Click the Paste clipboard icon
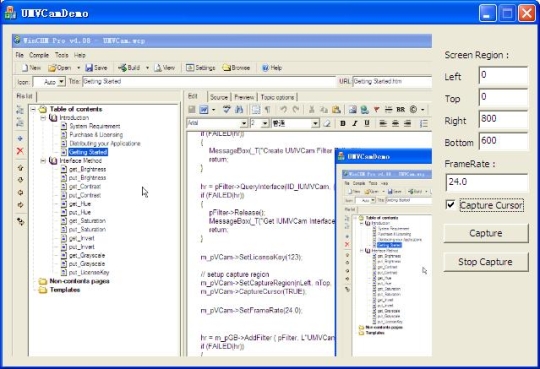Image resolution: width=540 pixels, height=369 pixels. tap(336, 110)
